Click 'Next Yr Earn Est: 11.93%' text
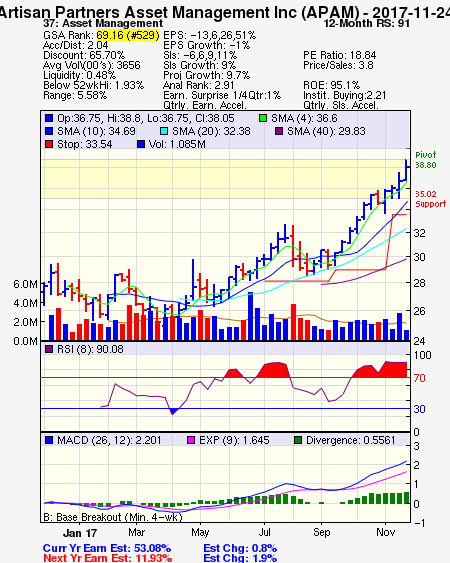The height and width of the screenshot is (563, 450). pos(107,558)
